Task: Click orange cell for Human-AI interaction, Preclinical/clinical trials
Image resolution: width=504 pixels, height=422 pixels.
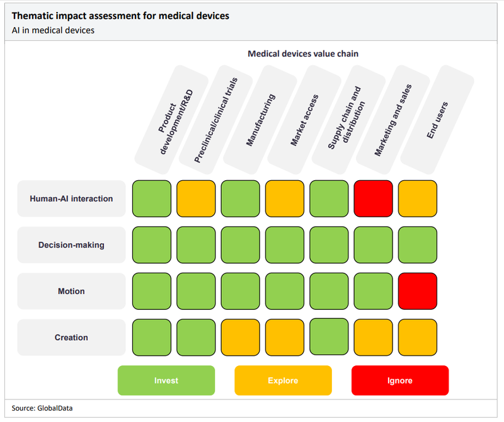Action: pos(196,198)
